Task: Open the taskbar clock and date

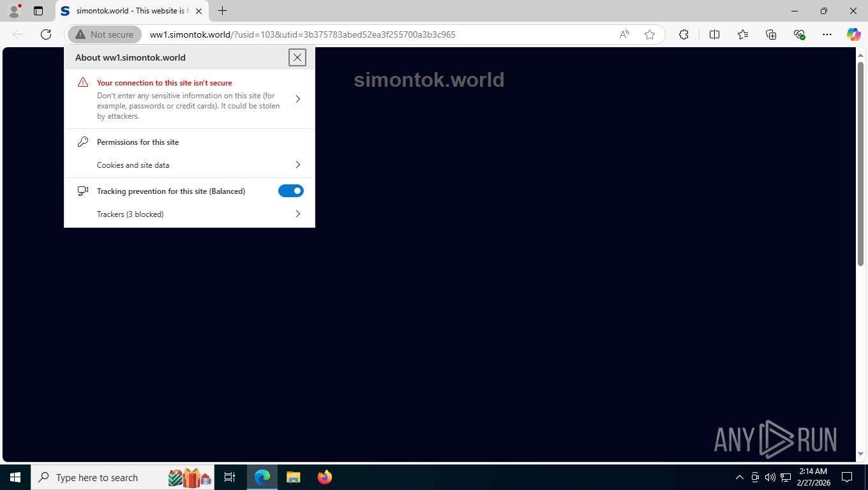Action: tap(812, 477)
